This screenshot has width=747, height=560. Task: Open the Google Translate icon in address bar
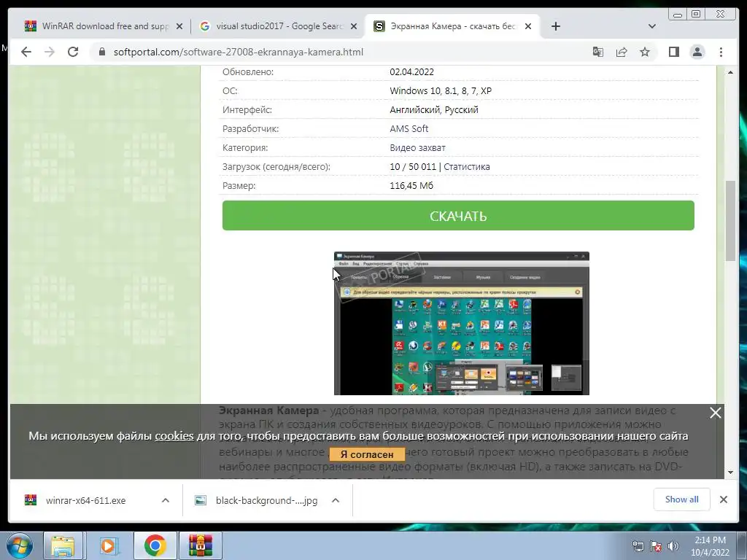pos(598,52)
